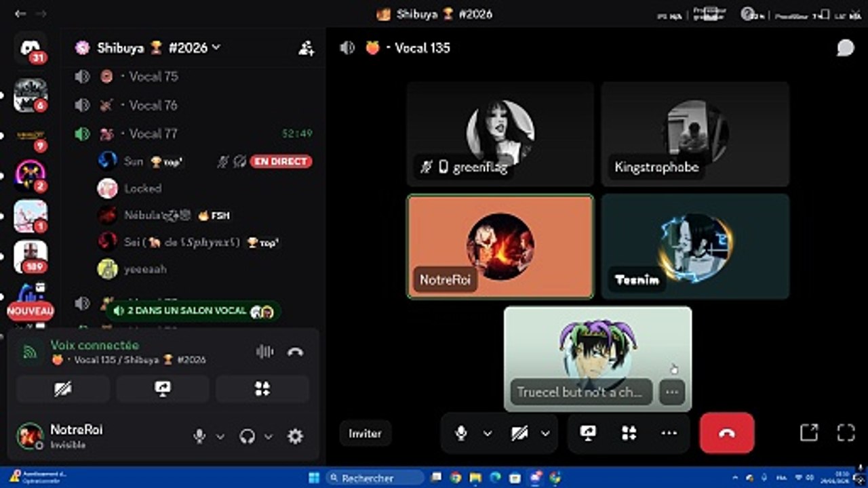Open the Discord home direct messages icon
The height and width of the screenshot is (488, 868).
[x=31, y=47]
